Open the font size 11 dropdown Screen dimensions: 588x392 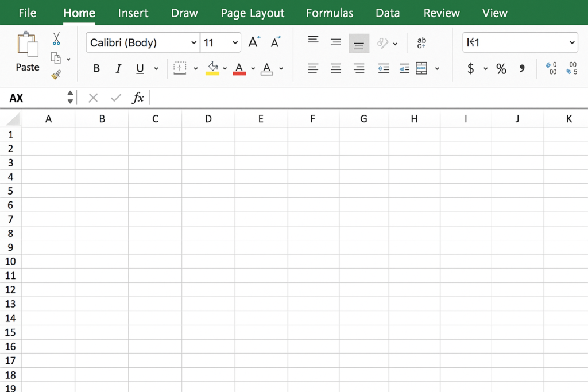(235, 42)
